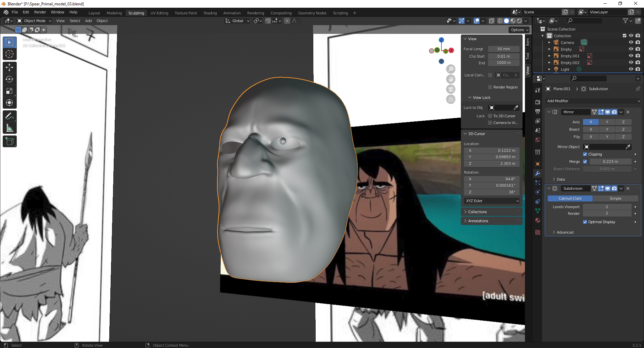Image resolution: width=644 pixels, height=348 pixels.
Task: Enable Flip X button
Action: point(591,137)
